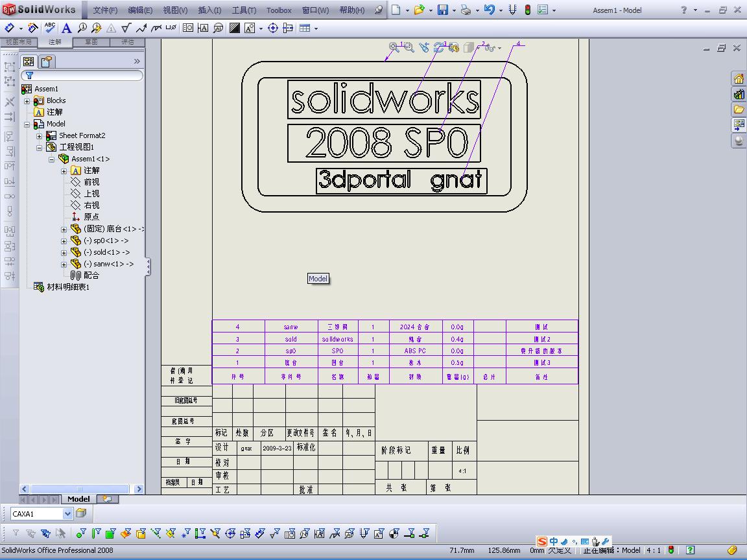747x560 pixels.
Task: Select the Geometric Tolerance tool
Action: (188, 28)
